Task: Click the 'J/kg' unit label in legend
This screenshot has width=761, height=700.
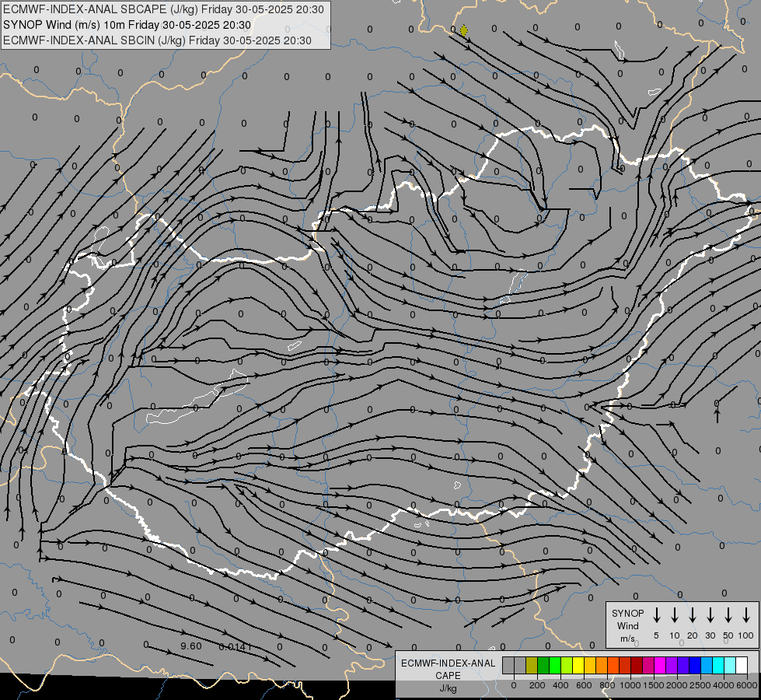Action: click(x=448, y=688)
